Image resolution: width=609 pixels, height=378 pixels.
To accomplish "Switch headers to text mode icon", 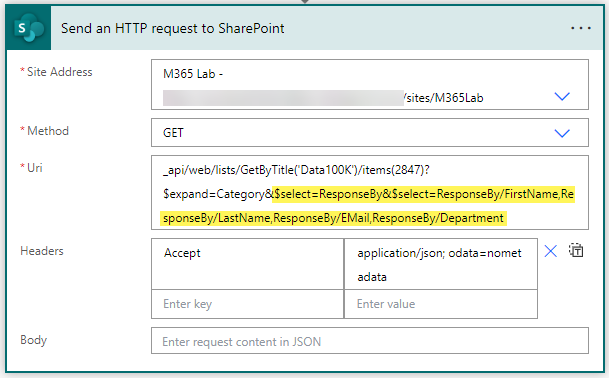I will click(576, 250).
